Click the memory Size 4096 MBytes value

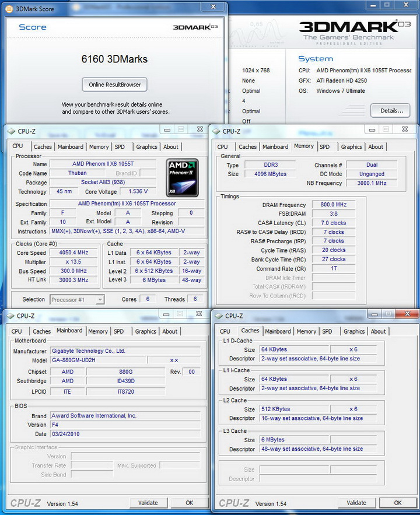point(270,174)
